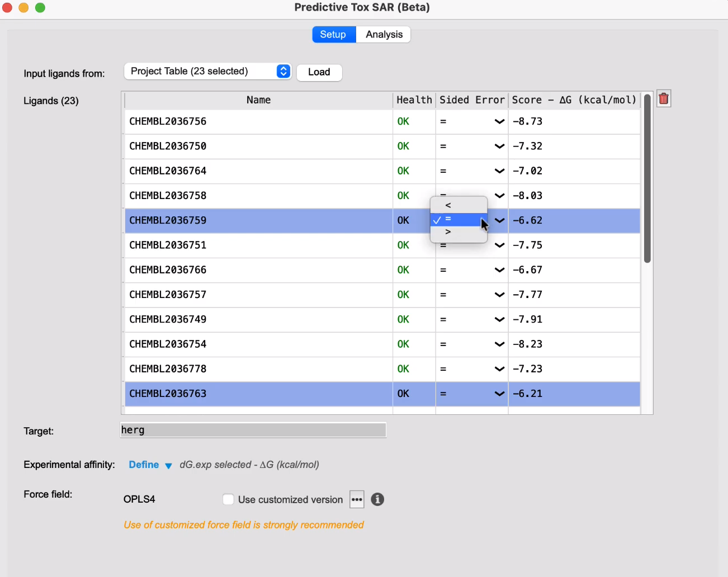
Task: Open force field info icon
Action: coord(377,499)
